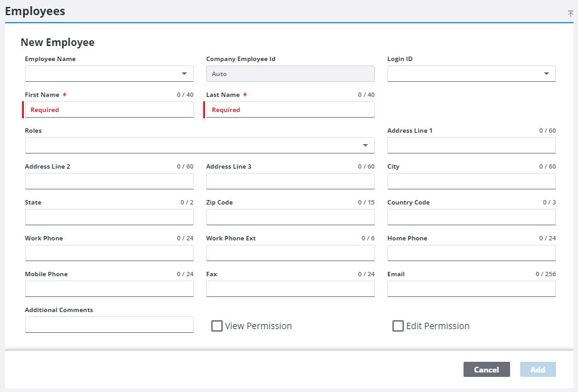Click the City text field

[x=471, y=181]
